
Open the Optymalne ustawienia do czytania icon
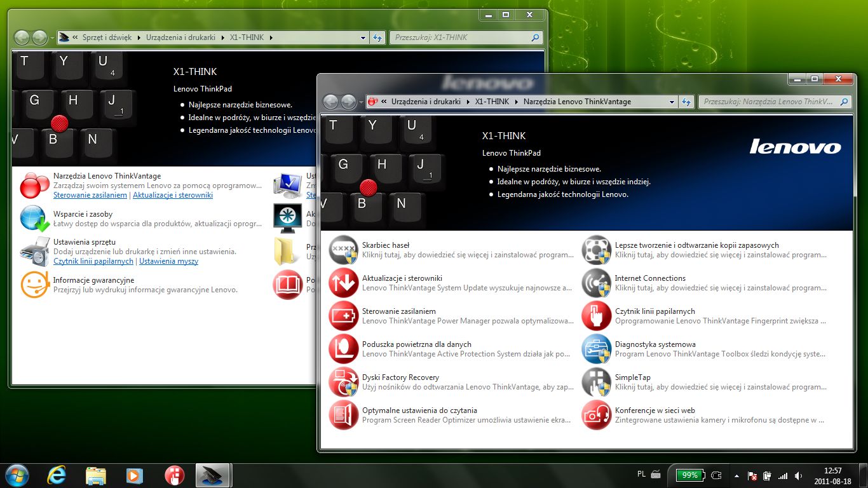(x=344, y=415)
